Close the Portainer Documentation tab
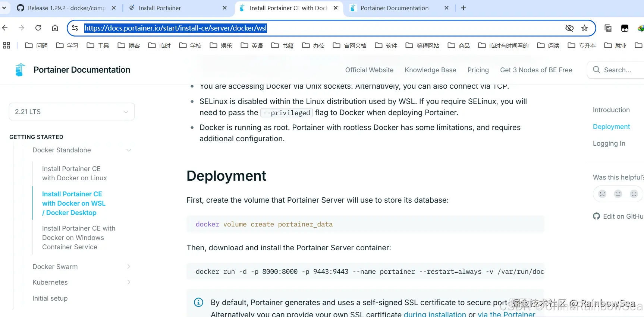This screenshot has height=317, width=644. 446,8
